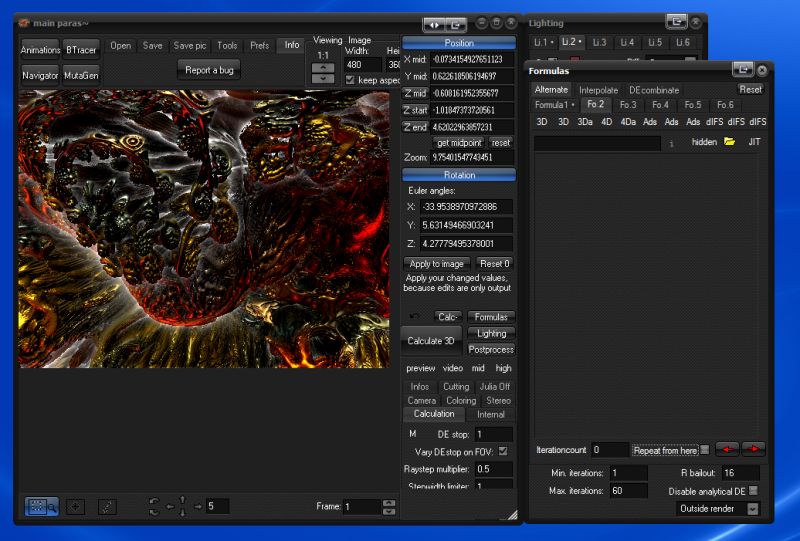Toggle the Julia Off button
This screenshot has height=541, width=800.
(x=494, y=386)
